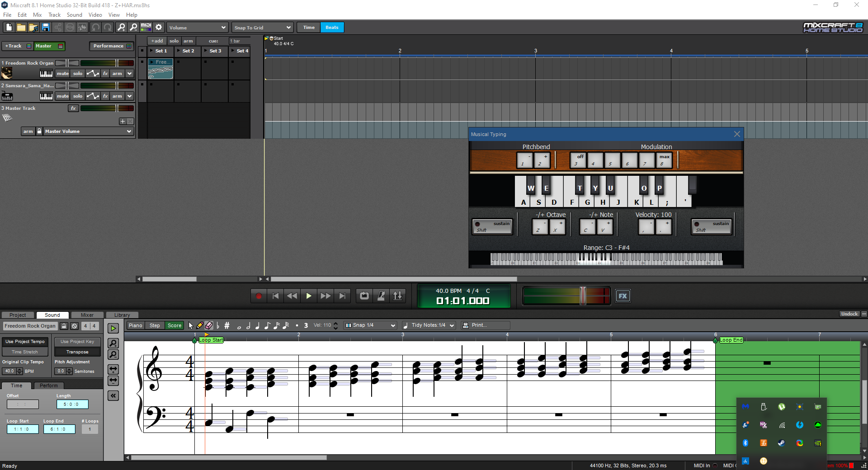Expand the Freedom Rock Organ track options arrow
Screen dimensions: 868x470
pyautogui.click(x=130, y=74)
